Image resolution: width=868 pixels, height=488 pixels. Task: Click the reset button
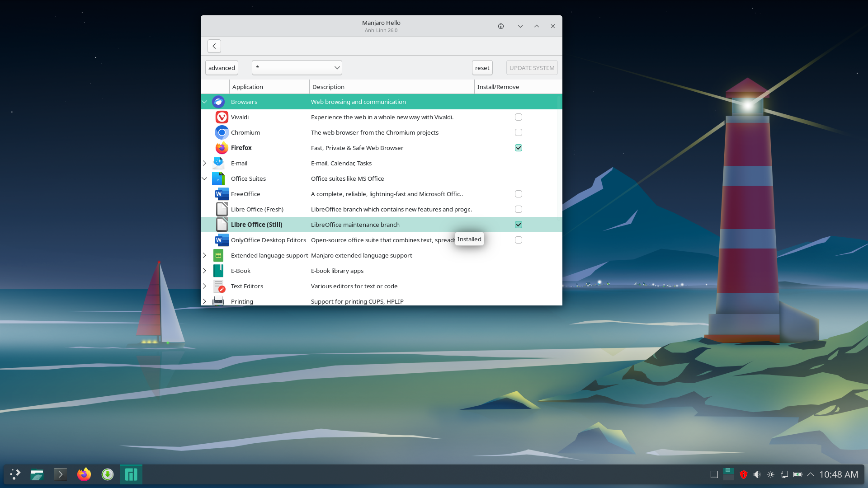tap(482, 68)
